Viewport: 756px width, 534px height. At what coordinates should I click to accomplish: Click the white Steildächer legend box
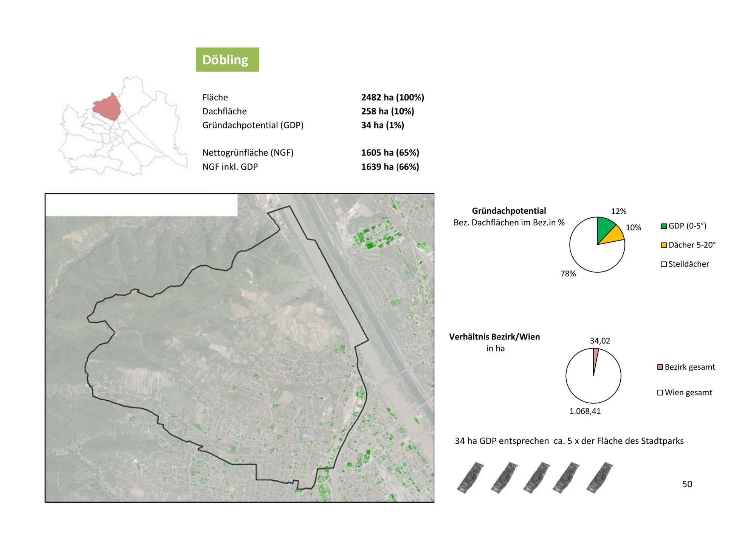[x=664, y=264]
